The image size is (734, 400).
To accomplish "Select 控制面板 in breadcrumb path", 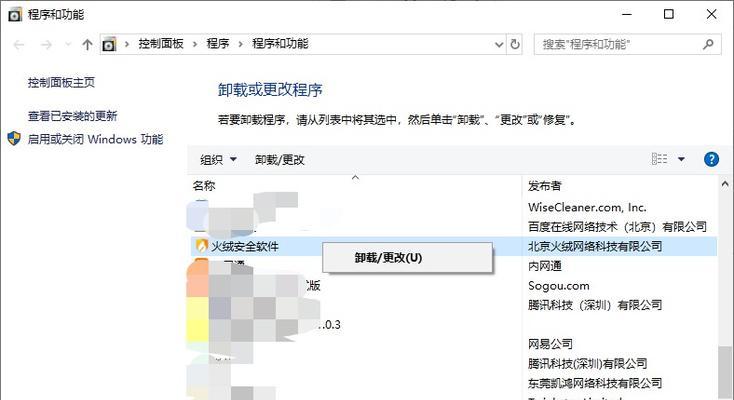I will (161, 44).
